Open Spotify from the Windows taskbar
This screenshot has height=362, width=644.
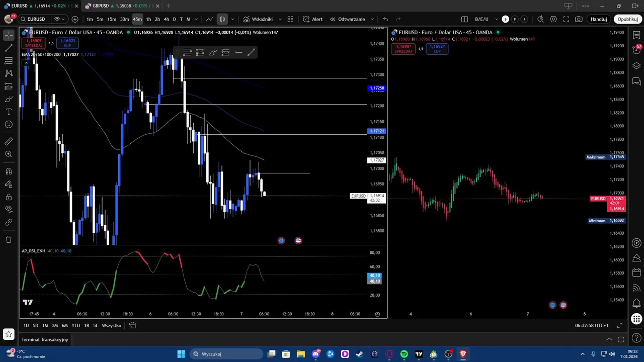[404, 354]
